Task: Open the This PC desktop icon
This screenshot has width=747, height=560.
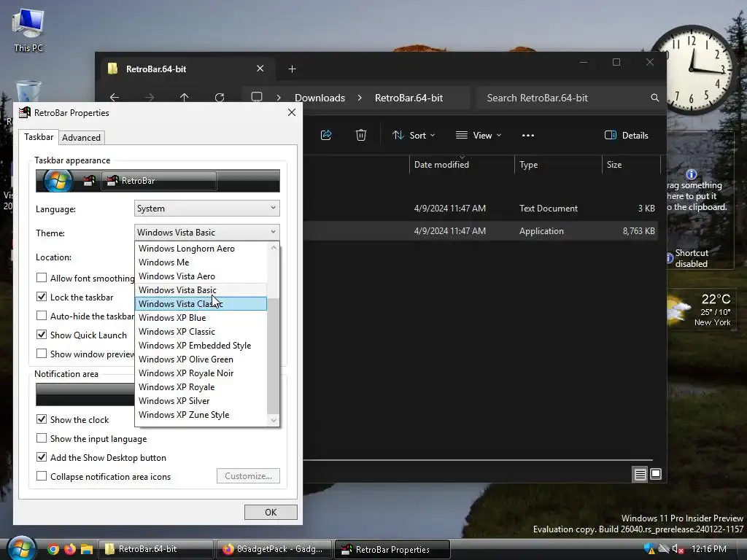Action: [28, 29]
